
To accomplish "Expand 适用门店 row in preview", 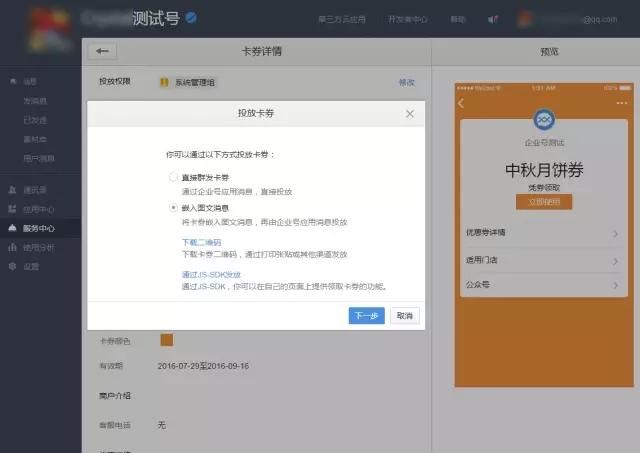I will [x=544, y=260].
